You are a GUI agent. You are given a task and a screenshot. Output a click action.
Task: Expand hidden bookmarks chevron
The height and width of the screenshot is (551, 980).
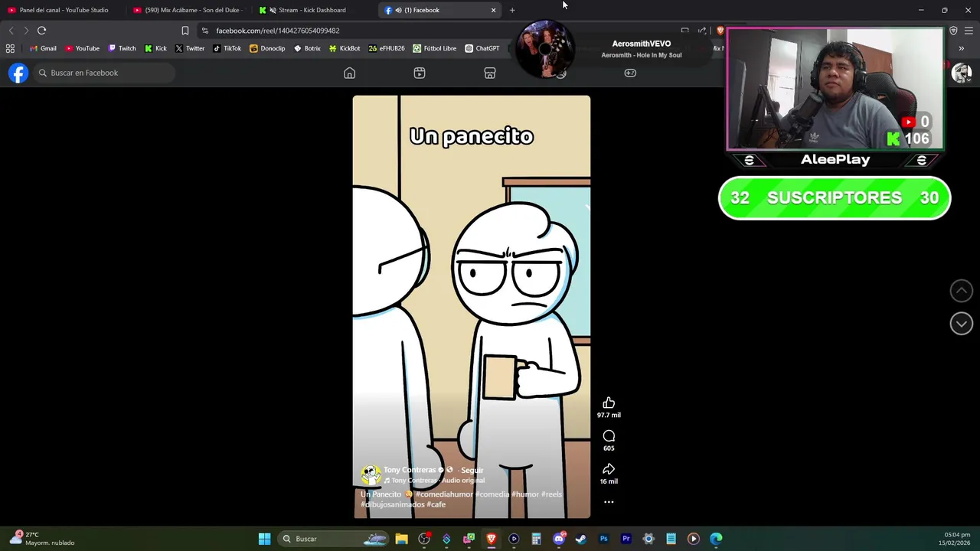961,48
